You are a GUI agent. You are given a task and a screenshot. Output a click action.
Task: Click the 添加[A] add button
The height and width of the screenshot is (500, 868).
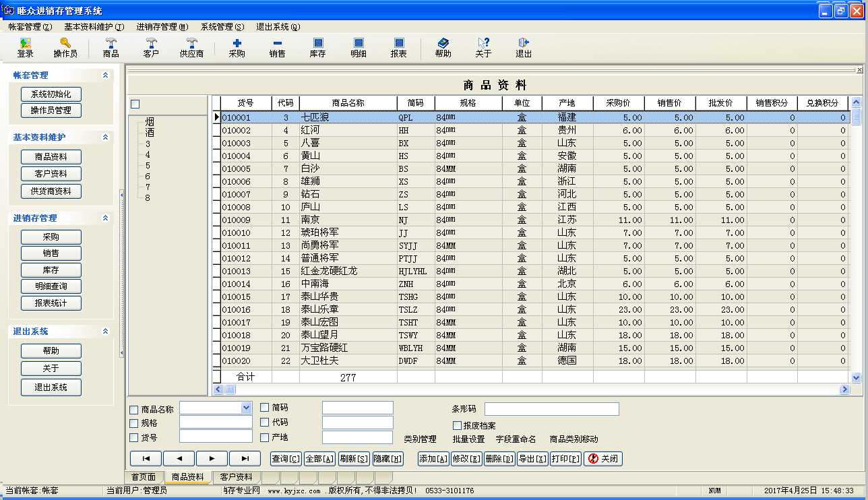click(x=433, y=459)
